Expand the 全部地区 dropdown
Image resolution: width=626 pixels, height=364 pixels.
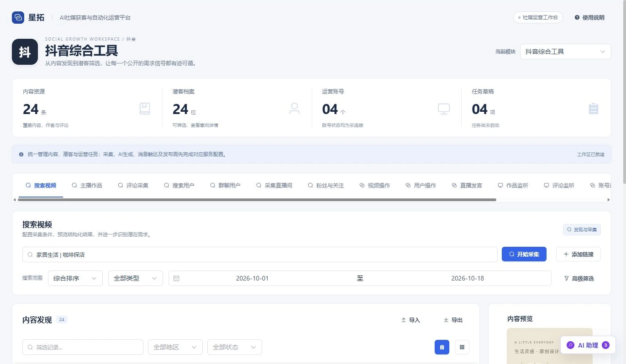click(175, 347)
